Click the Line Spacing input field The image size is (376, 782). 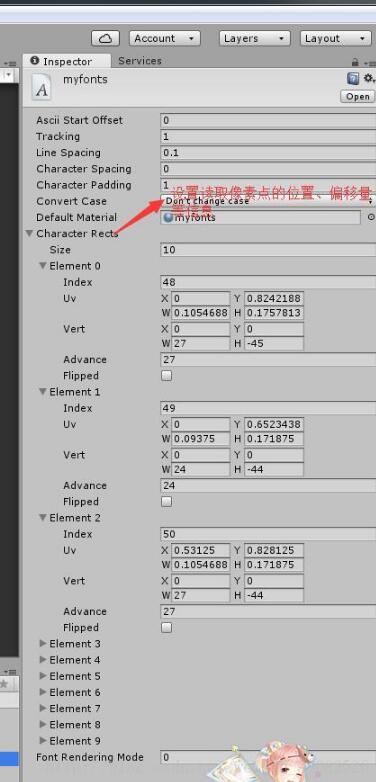268,153
